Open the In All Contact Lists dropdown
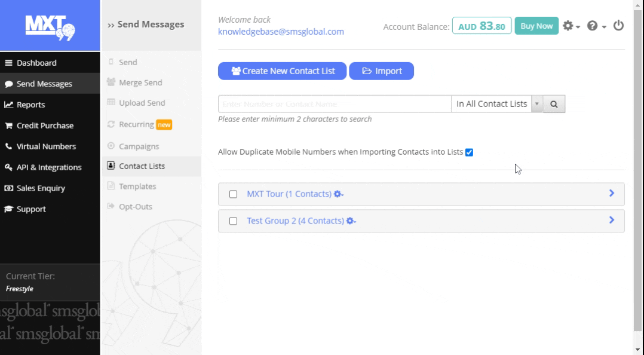The image size is (644, 355). pyautogui.click(x=496, y=104)
